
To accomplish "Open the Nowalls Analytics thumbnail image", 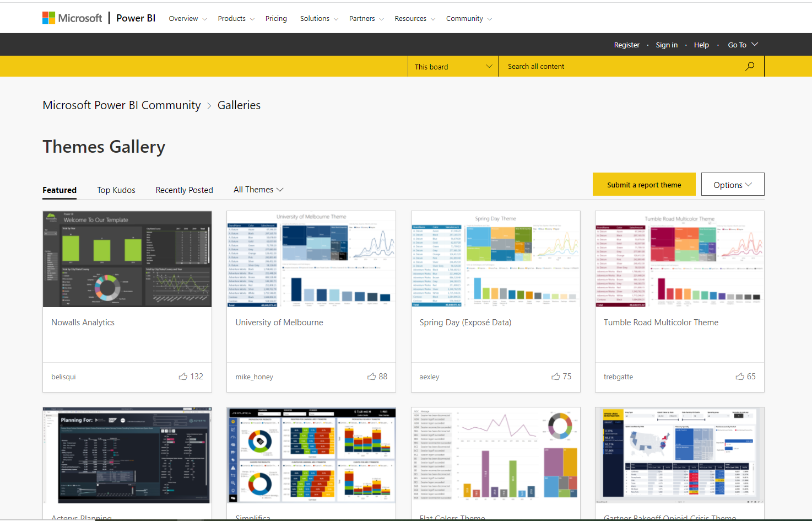I will click(127, 259).
